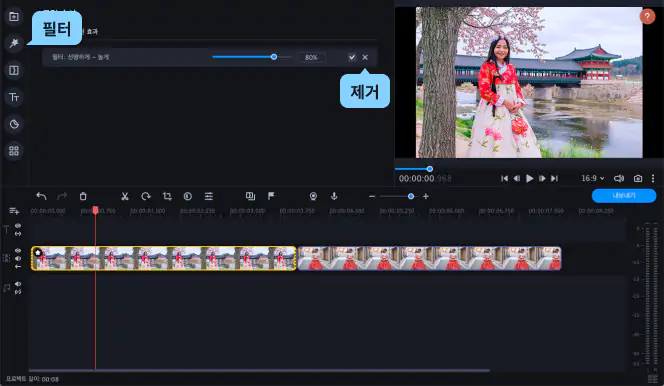The width and height of the screenshot is (664, 386).
Task: Open the Transitions panel icon
Action: [14, 70]
